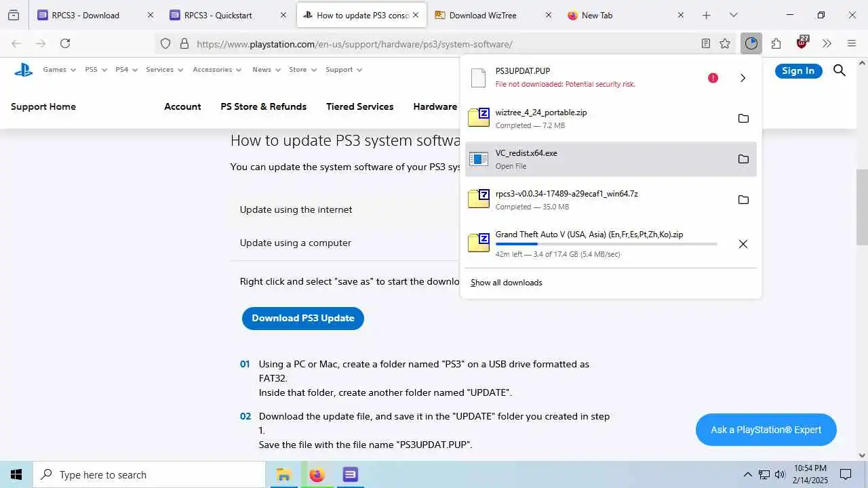Show wiztree_4_24_portable.zip in folder
Screen dimensions: 868x488
point(743,119)
